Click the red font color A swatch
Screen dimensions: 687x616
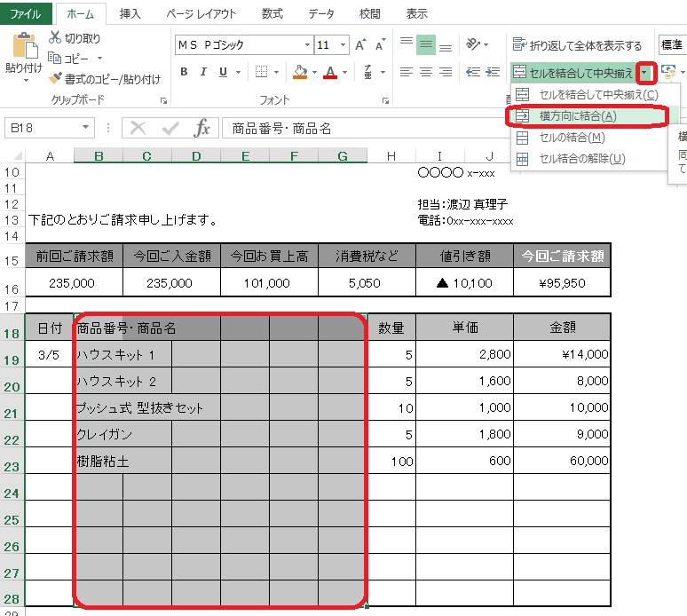[x=330, y=72]
